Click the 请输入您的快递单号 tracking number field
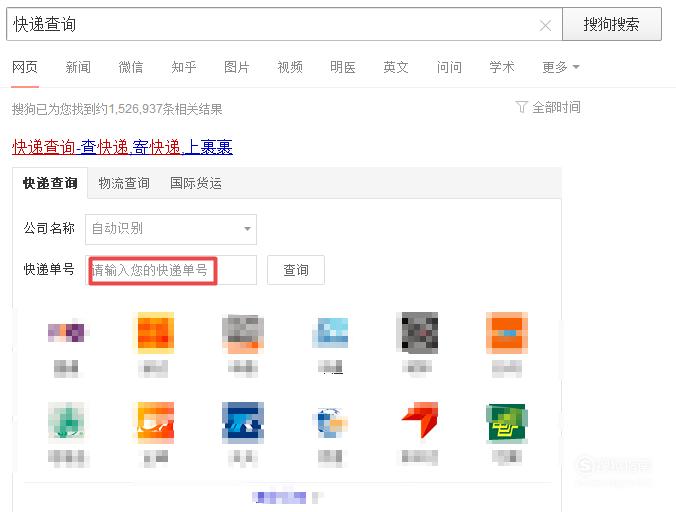Image resolution: width=676 pixels, height=512 pixels. click(x=171, y=270)
